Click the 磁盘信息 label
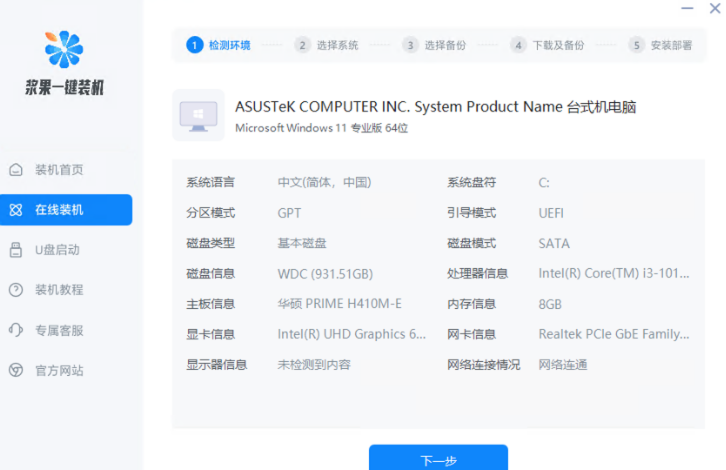 click(x=211, y=274)
